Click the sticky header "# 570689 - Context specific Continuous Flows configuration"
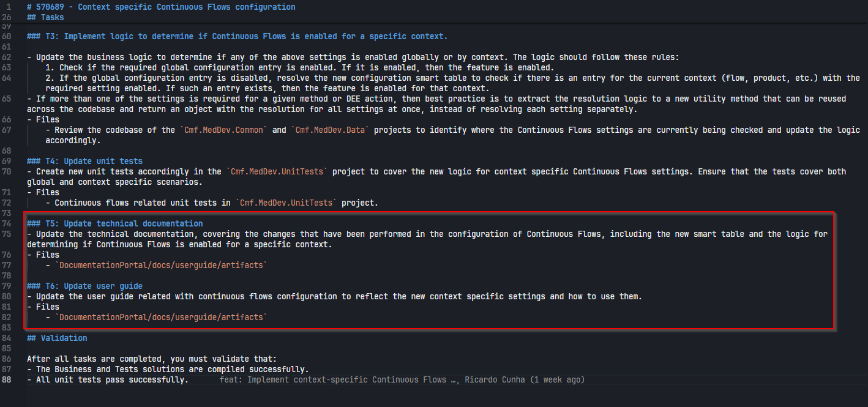The height and width of the screenshot is (407, 868). tap(161, 7)
